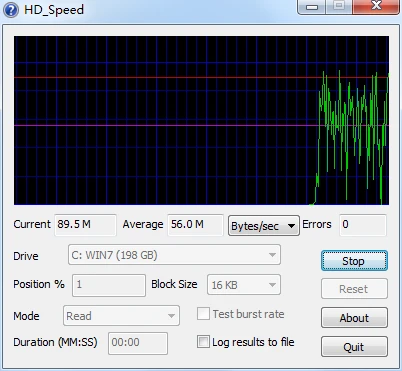Expand the Drive C: WIN7 dropdown
402x371 pixels.
174,255
